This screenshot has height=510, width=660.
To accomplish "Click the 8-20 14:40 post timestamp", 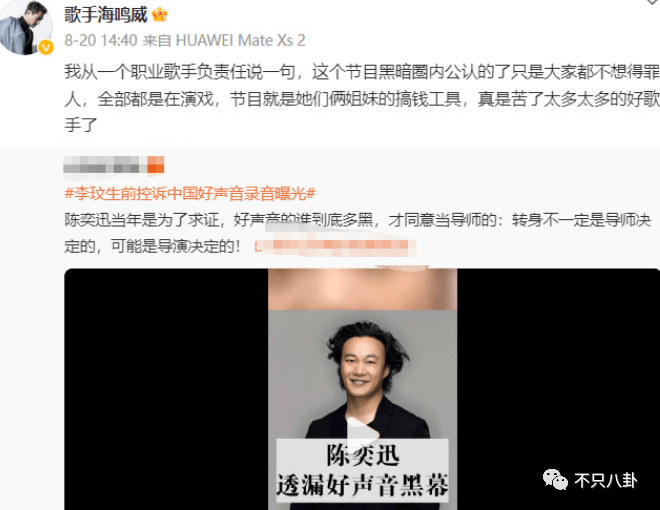I will [101, 41].
